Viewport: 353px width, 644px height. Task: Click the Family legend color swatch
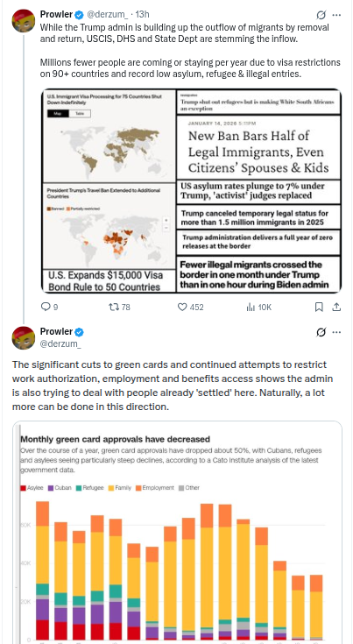pos(111,488)
